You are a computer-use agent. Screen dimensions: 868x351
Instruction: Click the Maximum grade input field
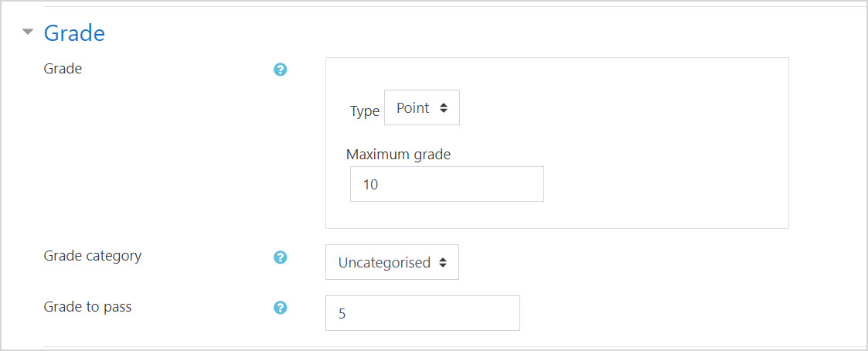tap(447, 185)
